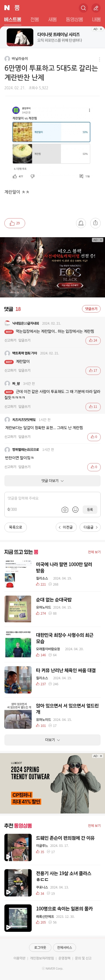Expand 댓글 더보기 to load more comments
The image size is (105, 980).
pos(52,480)
